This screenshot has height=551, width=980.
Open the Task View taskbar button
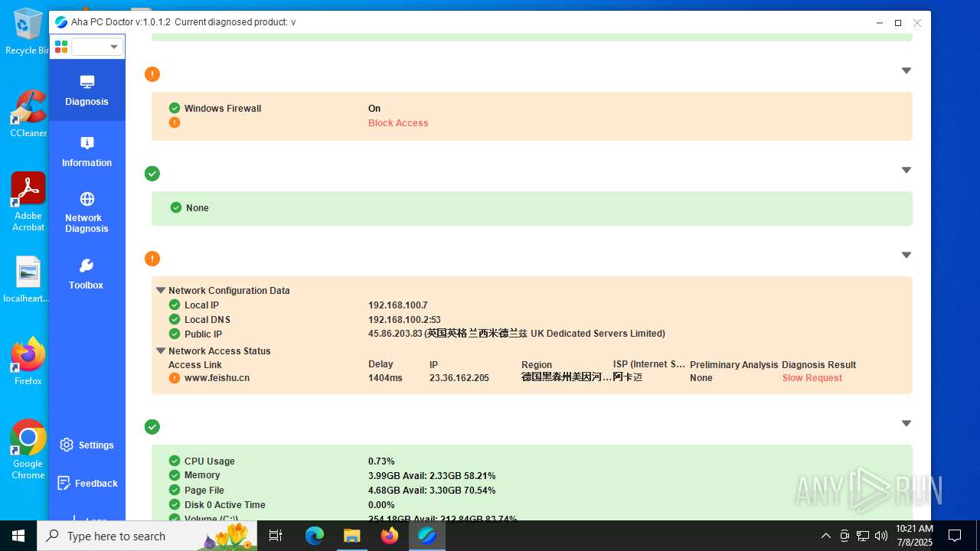(x=276, y=536)
